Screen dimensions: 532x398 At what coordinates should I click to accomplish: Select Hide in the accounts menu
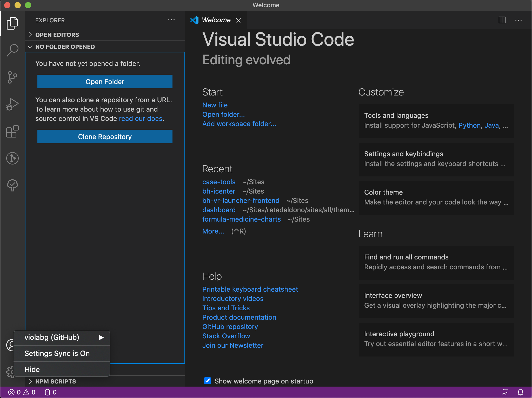(32, 369)
